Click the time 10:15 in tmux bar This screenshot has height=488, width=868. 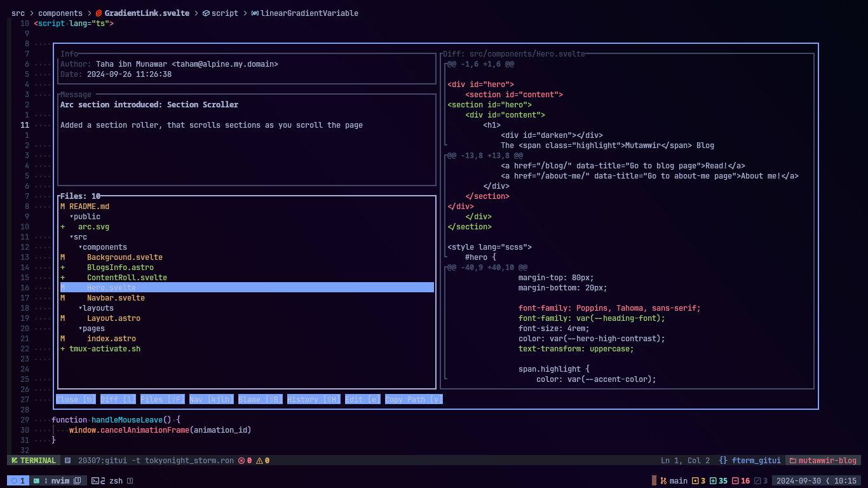[845, 481]
